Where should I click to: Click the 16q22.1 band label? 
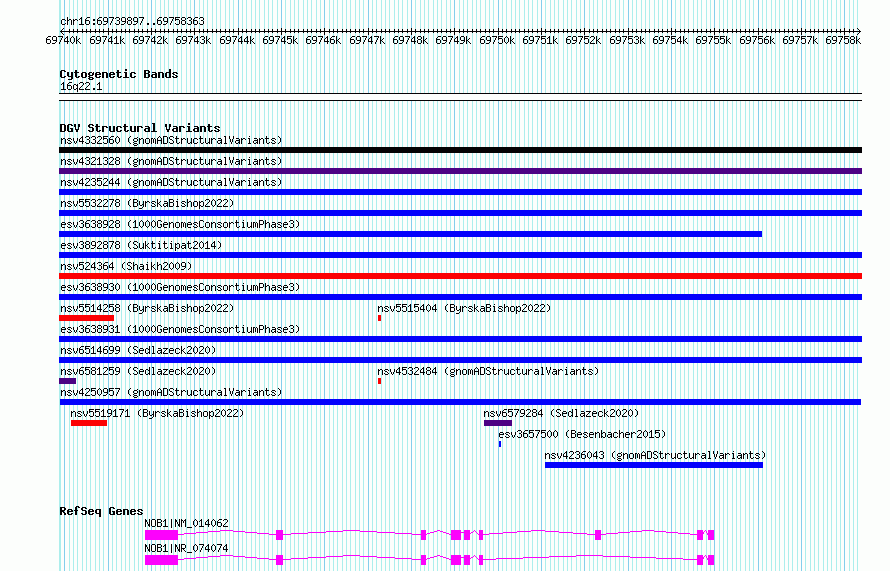[81, 87]
